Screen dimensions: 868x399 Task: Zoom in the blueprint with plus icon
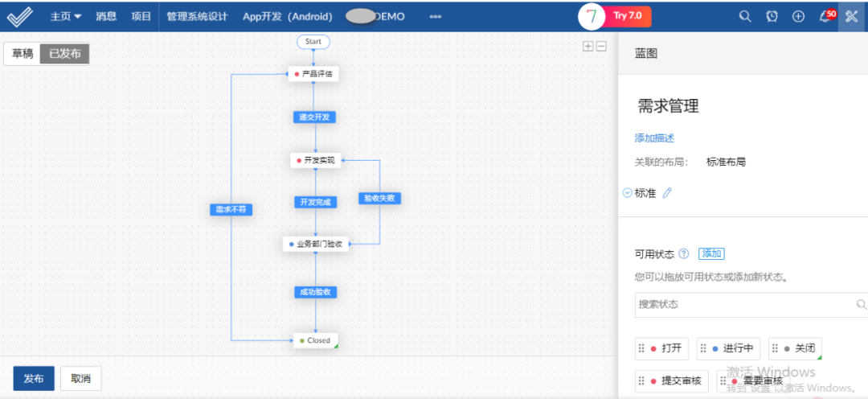(x=588, y=47)
